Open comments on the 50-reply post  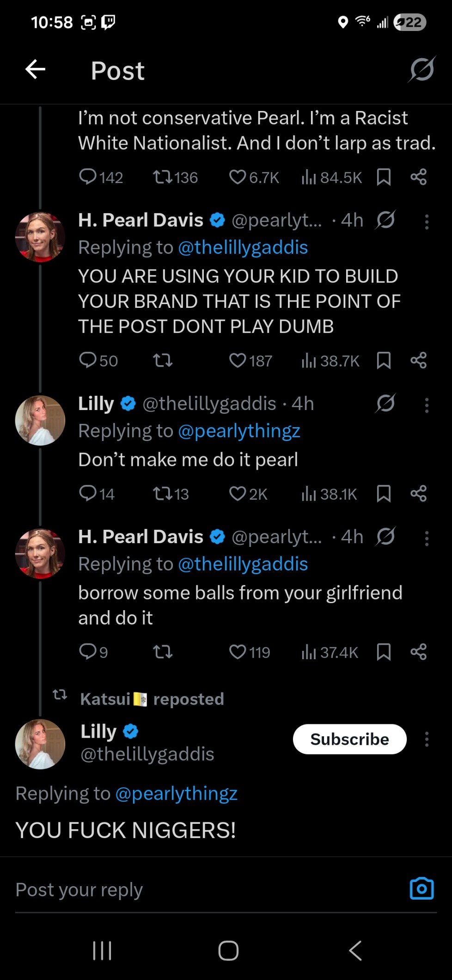coord(88,360)
